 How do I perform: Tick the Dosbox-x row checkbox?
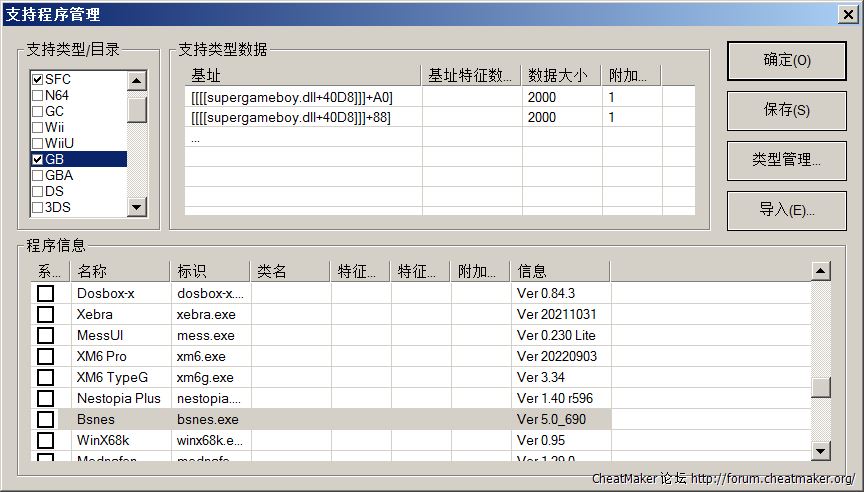46,293
